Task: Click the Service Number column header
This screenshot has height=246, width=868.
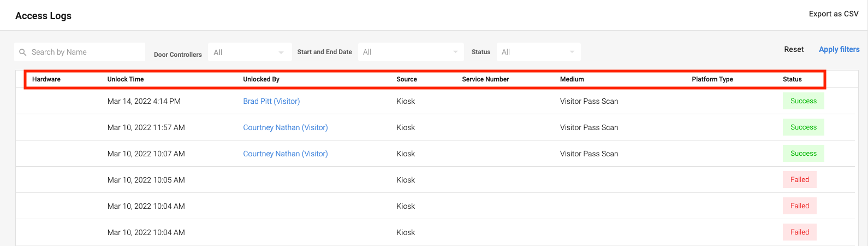Action: click(x=485, y=79)
